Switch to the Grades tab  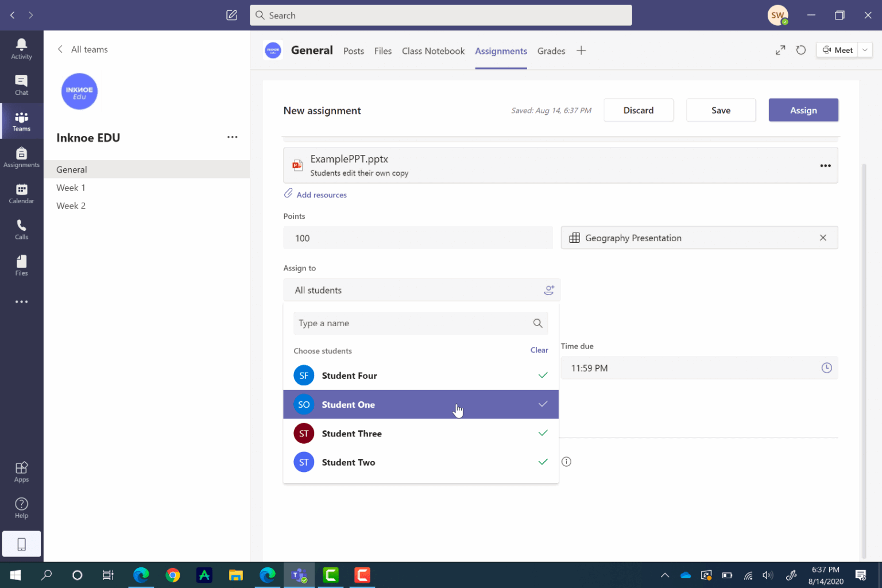click(551, 51)
